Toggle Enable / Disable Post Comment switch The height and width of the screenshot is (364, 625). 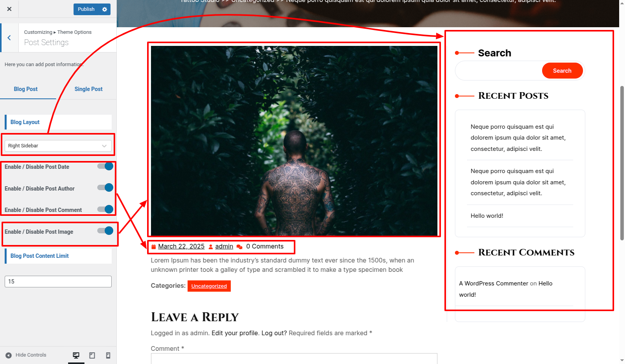[x=105, y=209]
